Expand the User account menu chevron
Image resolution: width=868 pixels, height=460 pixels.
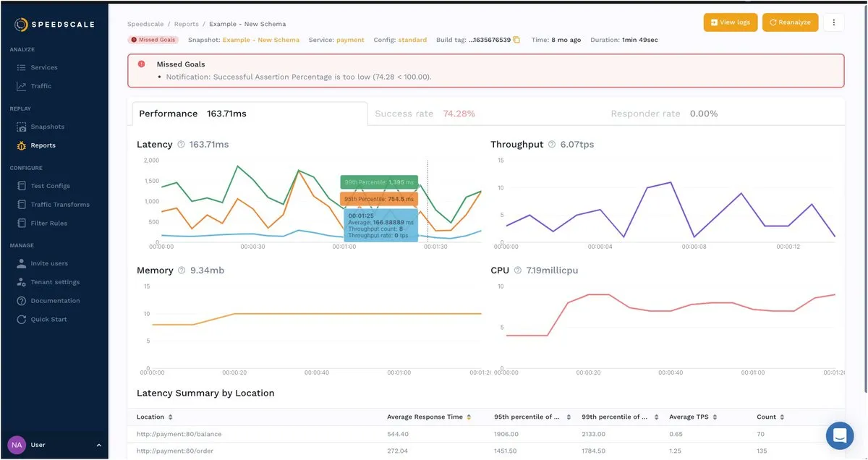(98, 445)
